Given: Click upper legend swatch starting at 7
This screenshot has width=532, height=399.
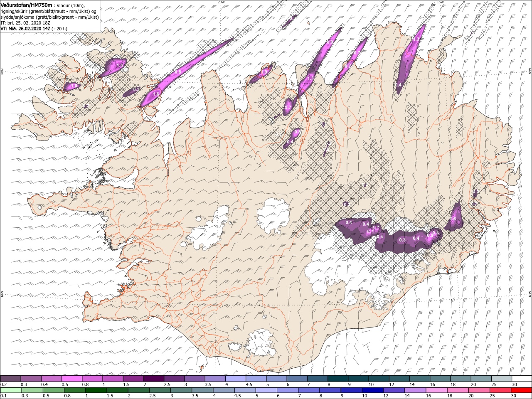Looking at the screenshot, I should [x=317, y=379].
